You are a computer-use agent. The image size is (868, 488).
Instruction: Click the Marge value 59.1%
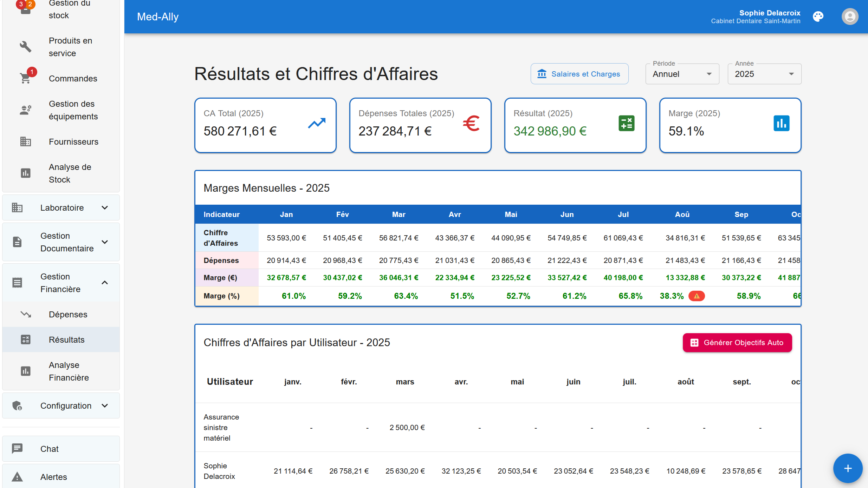pos(686,131)
